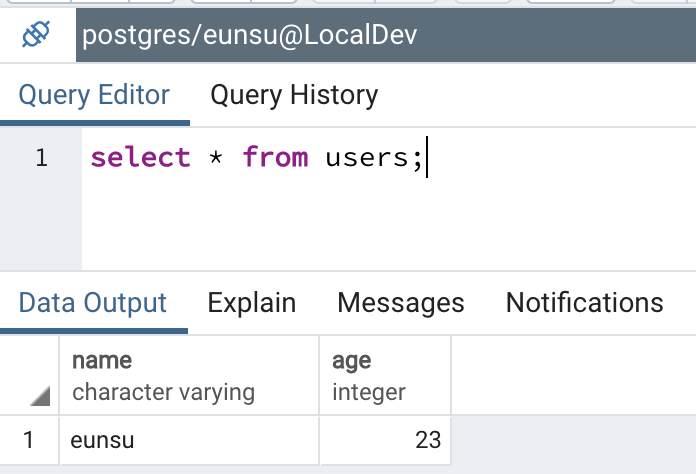Switch to the Notifications tab
The image size is (696, 474).
coord(585,304)
